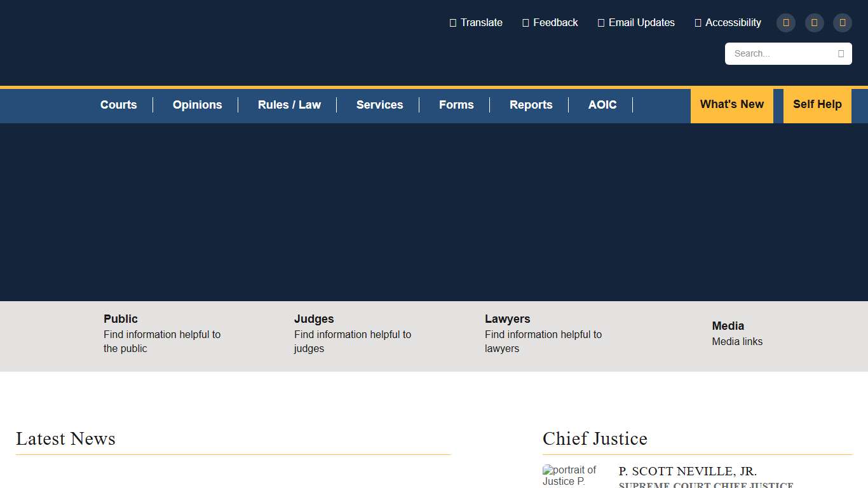Viewport: 868px width, 488px height.
Task: Expand the Services navigation dropdown
Action: click(x=379, y=105)
